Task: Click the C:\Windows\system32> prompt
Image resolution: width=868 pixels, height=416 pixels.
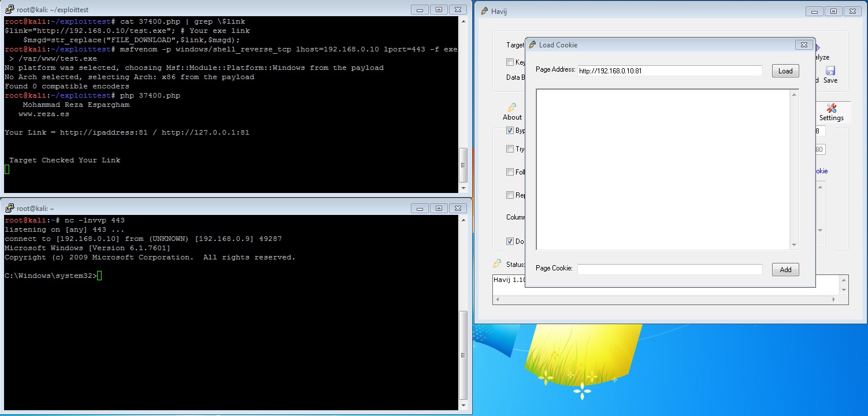Action: [x=51, y=276]
